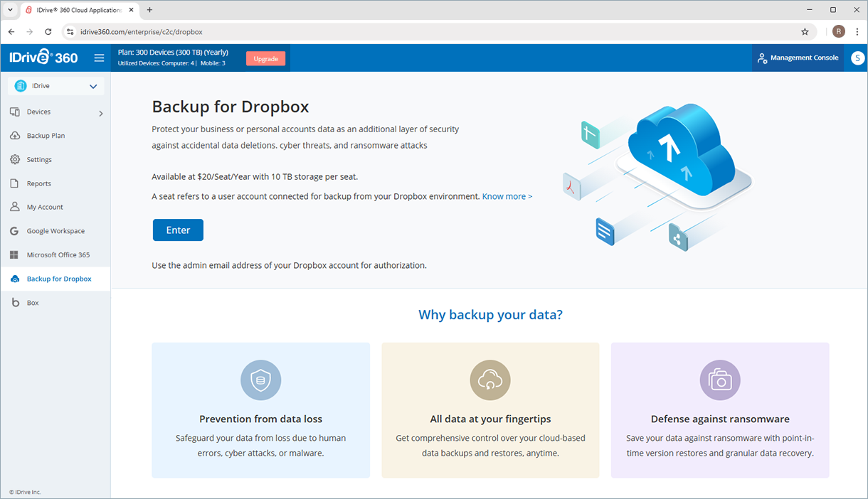This screenshot has height=499, width=868.
Task: View site information icon in address bar
Action: pyautogui.click(x=70, y=32)
